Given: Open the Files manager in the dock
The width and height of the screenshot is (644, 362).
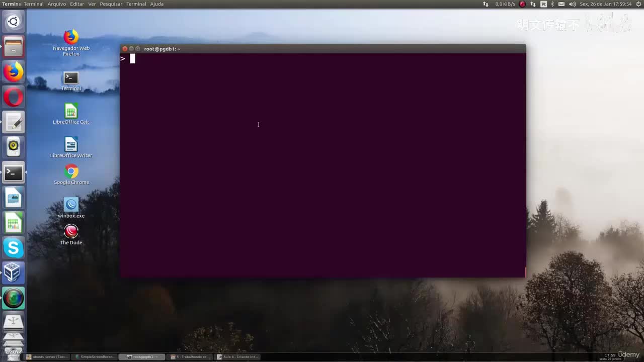Looking at the screenshot, I should 13,47.
